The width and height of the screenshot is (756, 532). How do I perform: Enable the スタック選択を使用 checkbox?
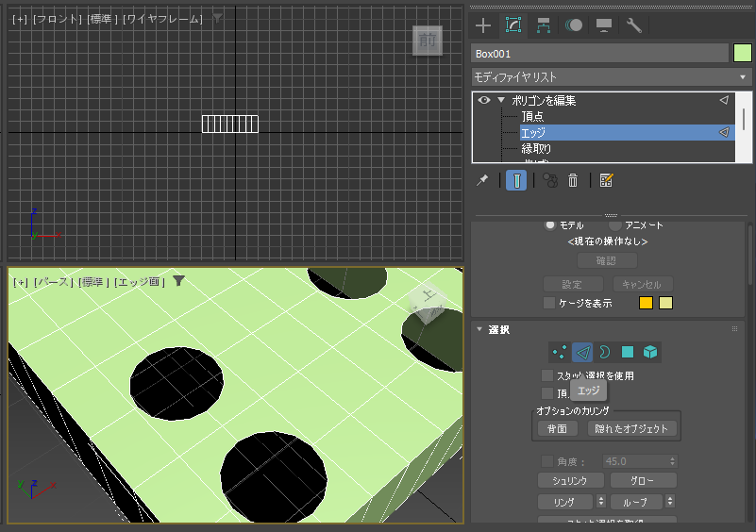pos(547,375)
